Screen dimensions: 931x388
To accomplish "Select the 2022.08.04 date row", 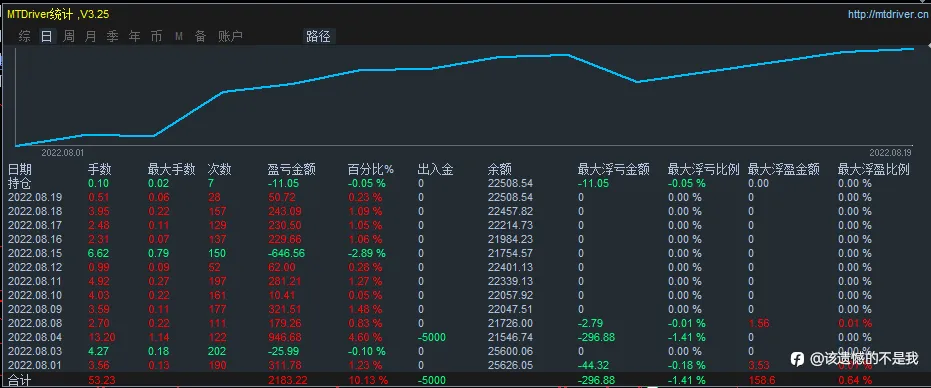I will coord(35,337).
